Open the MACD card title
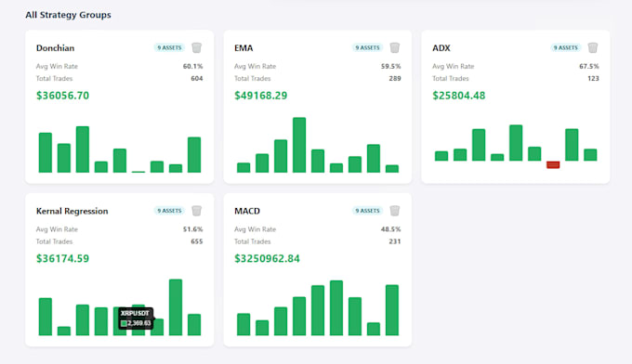 tap(247, 211)
